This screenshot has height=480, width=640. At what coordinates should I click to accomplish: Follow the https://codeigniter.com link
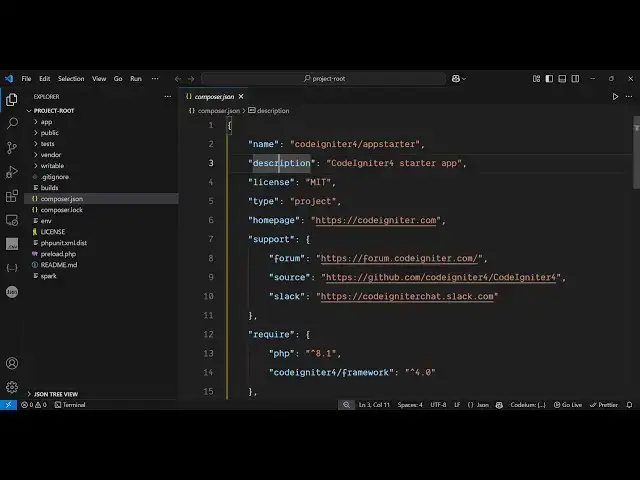pyautogui.click(x=376, y=220)
